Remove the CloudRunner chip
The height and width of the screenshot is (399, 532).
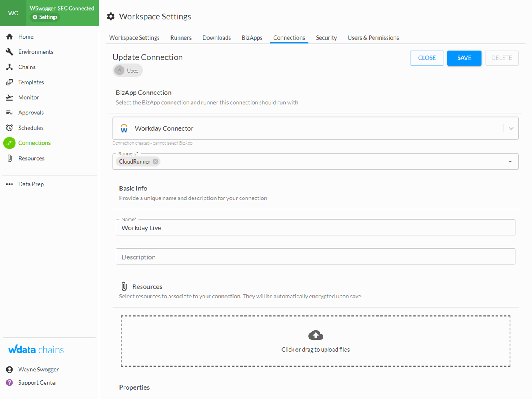click(155, 161)
